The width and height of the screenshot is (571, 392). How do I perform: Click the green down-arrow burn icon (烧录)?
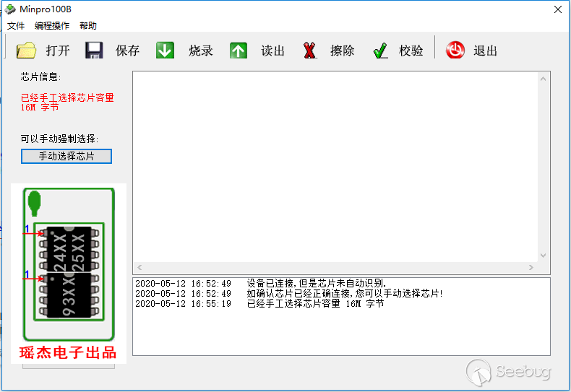point(165,51)
